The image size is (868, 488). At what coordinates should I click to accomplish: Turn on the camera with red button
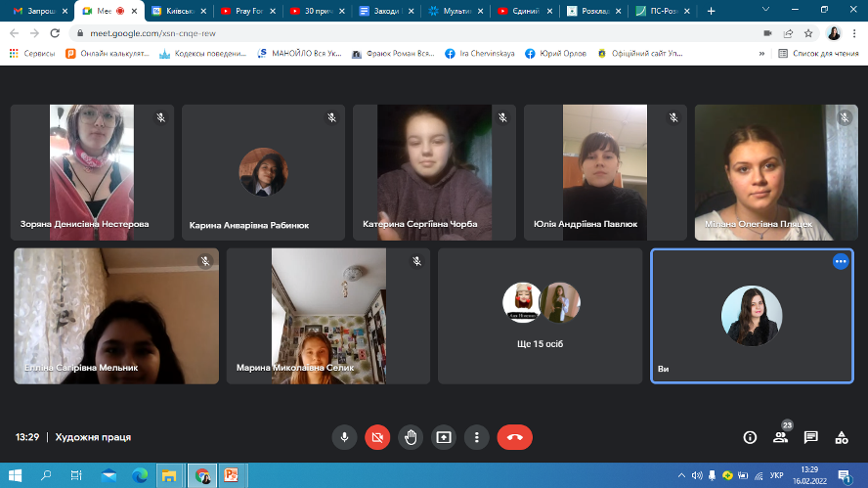(377, 437)
